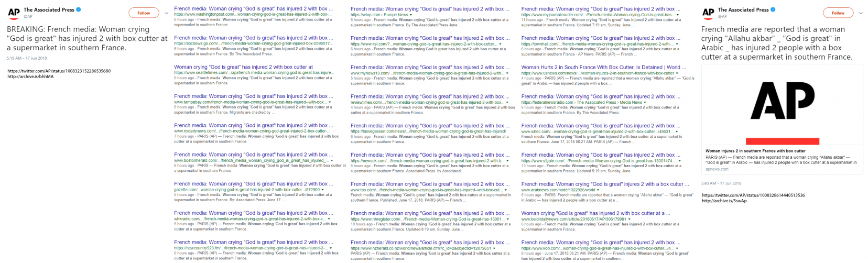Expand dropdown arrow after arabnews.com URL

pos(598,190)
